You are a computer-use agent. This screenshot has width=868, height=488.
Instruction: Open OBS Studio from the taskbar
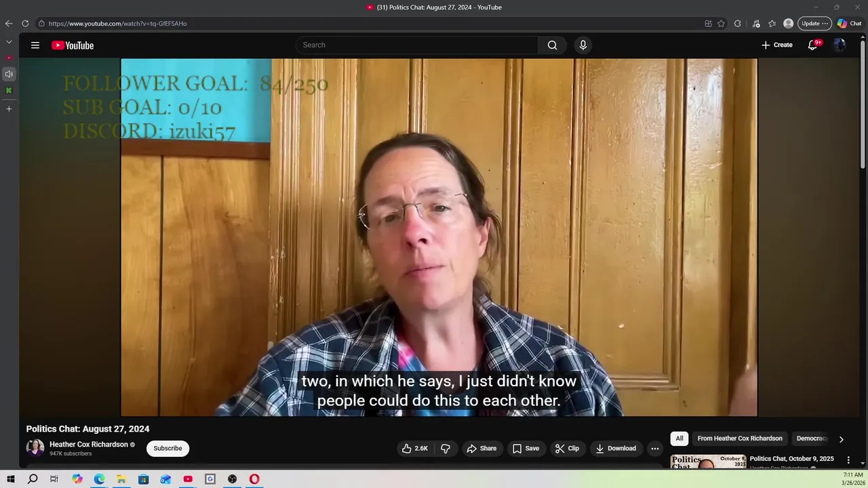pos(233,479)
